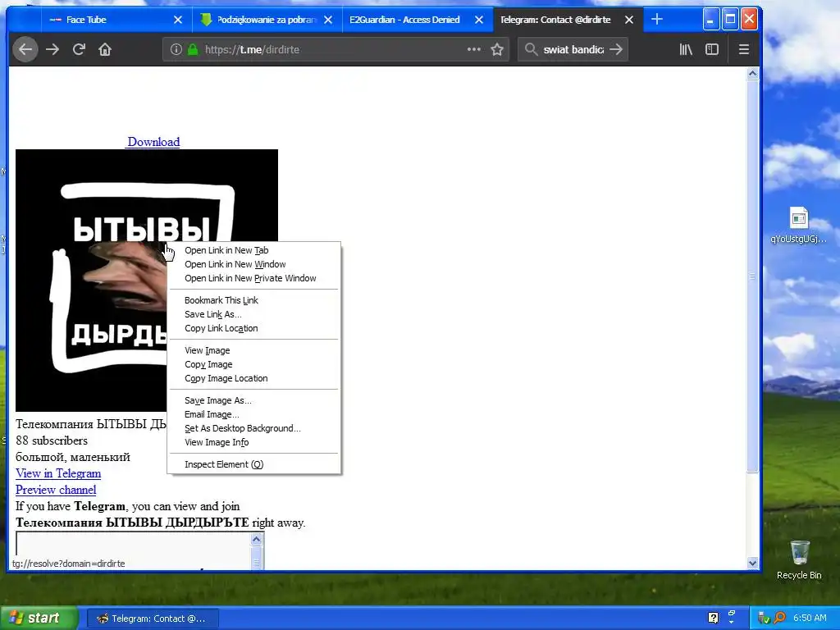The image size is (840, 630).
Task: Select View Image Info
Action: pyautogui.click(x=254, y=442)
